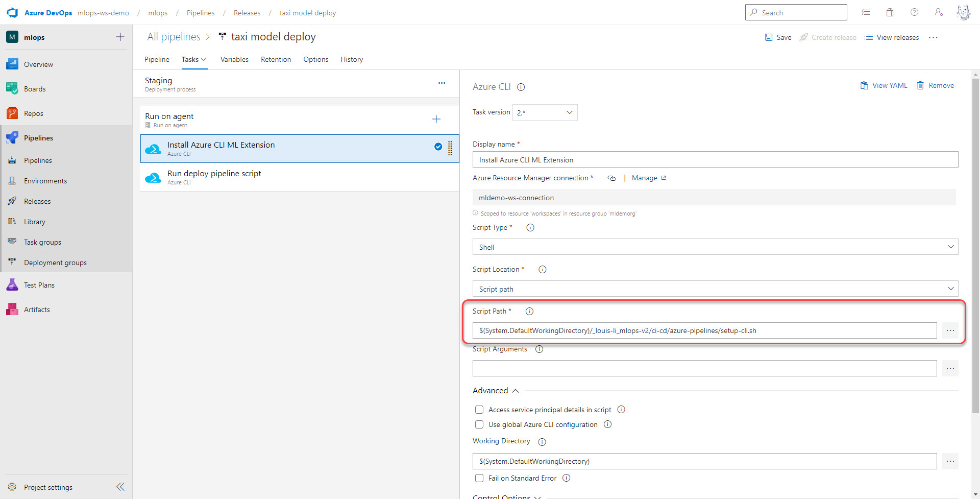This screenshot has width=980, height=499.
Task: Switch to the History tab
Action: click(x=352, y=59)
